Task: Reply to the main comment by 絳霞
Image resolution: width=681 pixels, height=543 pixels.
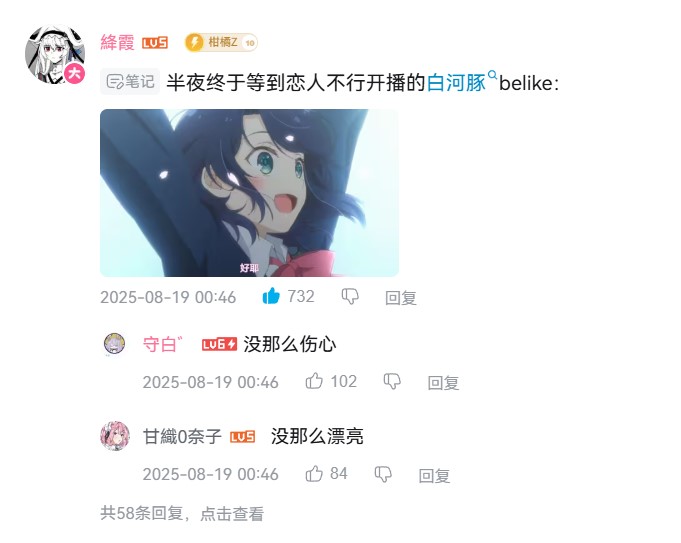Action: (400, 298)
